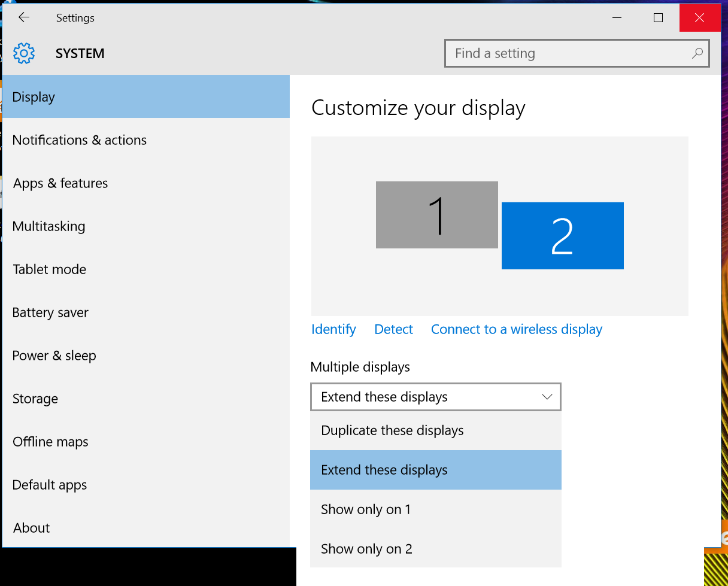Switch to Tablet mode settings
728x586 pixels.
click(50, 269)
